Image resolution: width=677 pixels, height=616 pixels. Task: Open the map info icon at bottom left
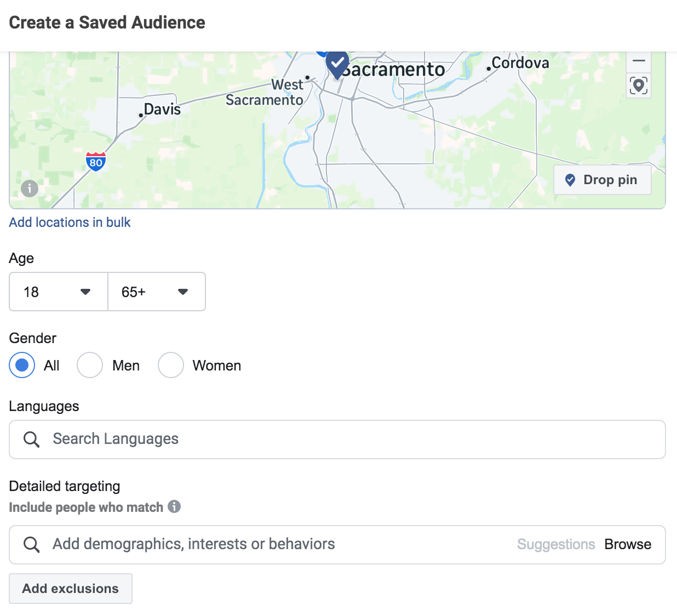[x=30, y=189]
